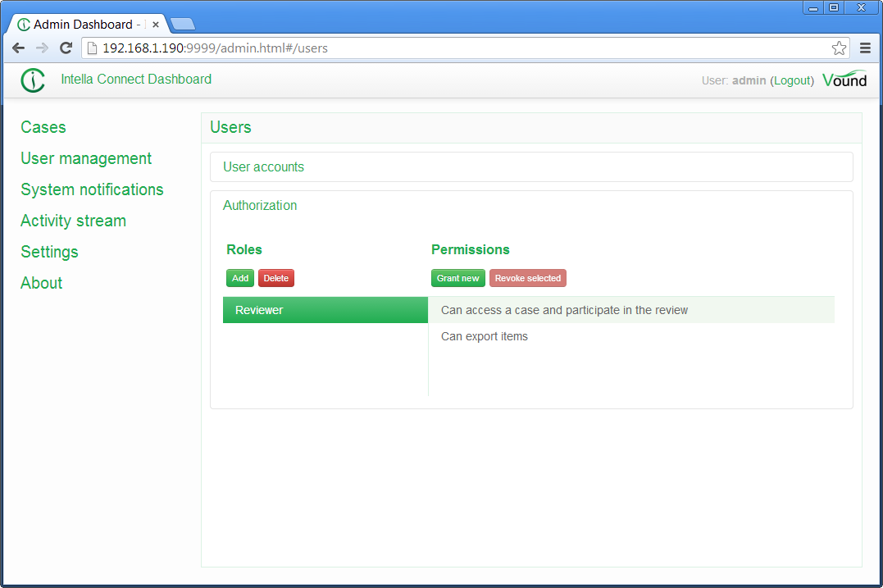Expand the User accounts section

(263, 167)
